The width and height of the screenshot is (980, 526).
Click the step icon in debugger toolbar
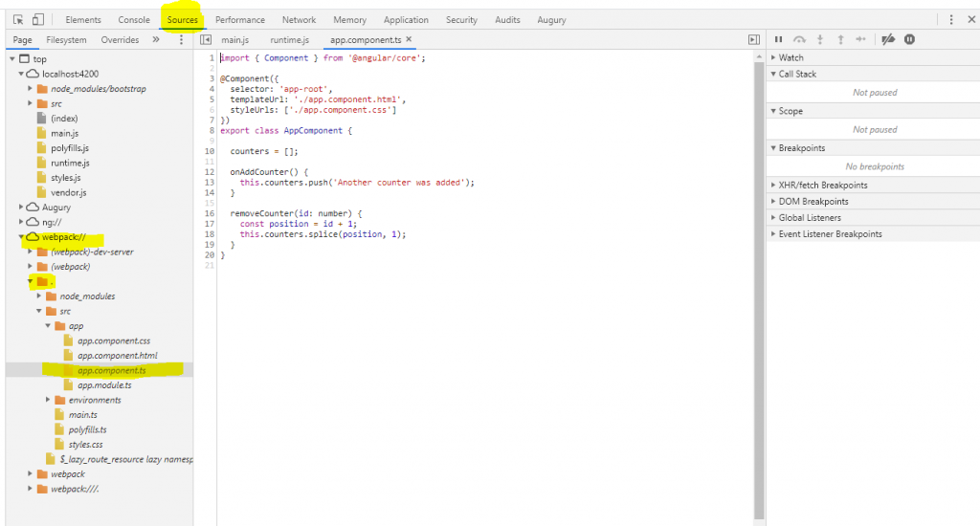point(860,39)
